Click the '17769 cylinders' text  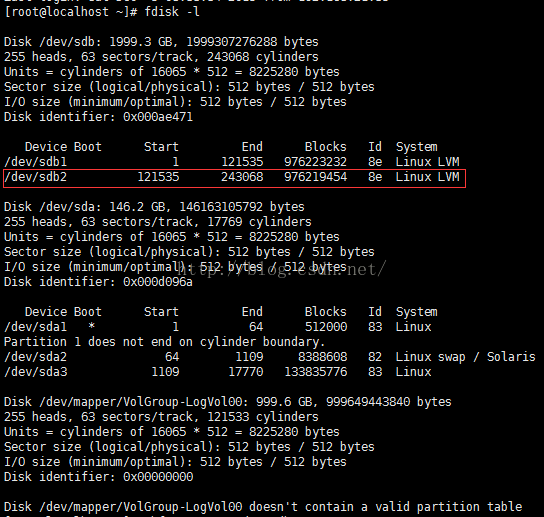tap(259, 222)
